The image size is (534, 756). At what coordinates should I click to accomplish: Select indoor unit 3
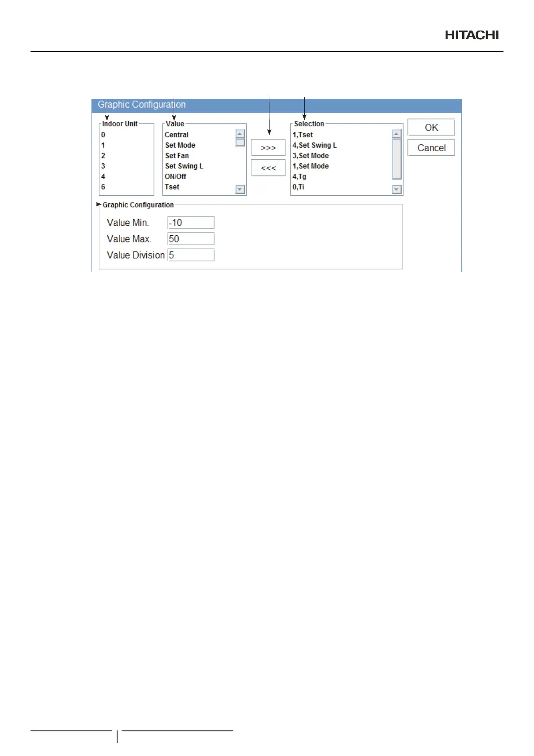(103, 166)
